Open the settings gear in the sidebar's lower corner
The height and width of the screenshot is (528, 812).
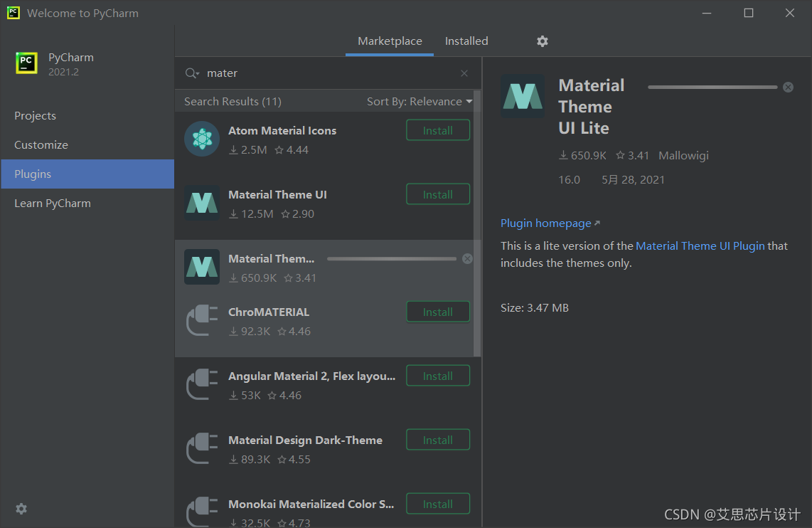pyautogui.click(x=21, y=509)
